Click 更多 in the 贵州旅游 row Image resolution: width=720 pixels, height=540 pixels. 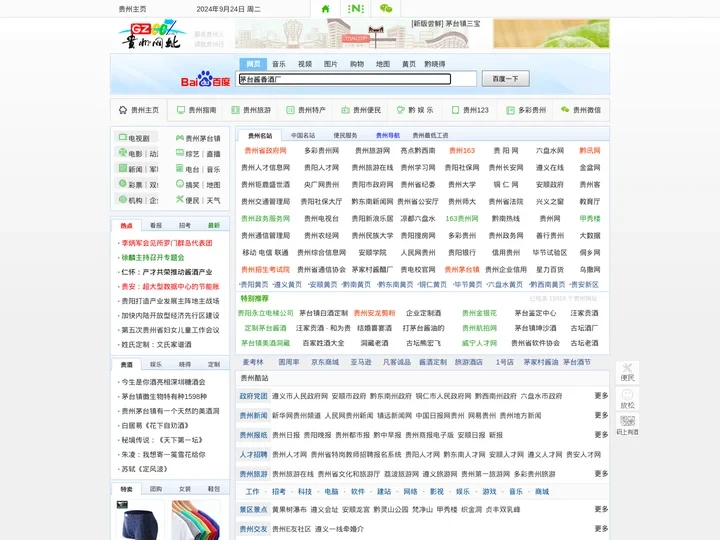tap(601, 473)
